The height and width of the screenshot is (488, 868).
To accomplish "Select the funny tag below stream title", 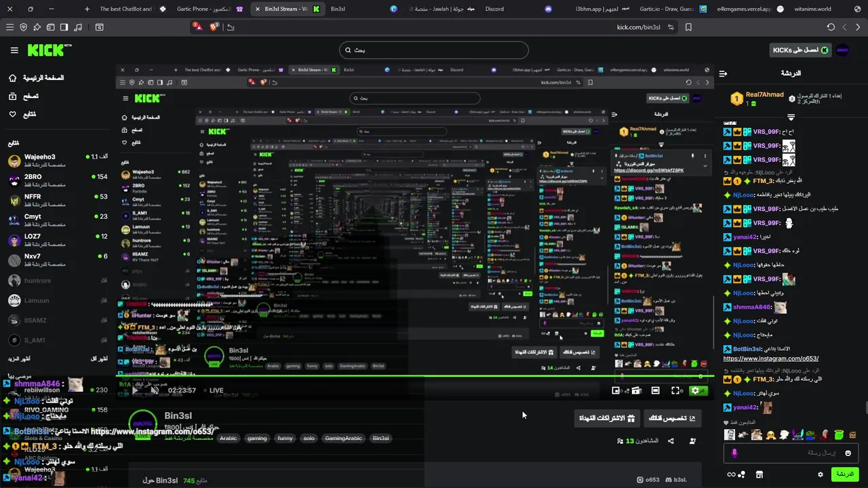I will coord(285,438).
